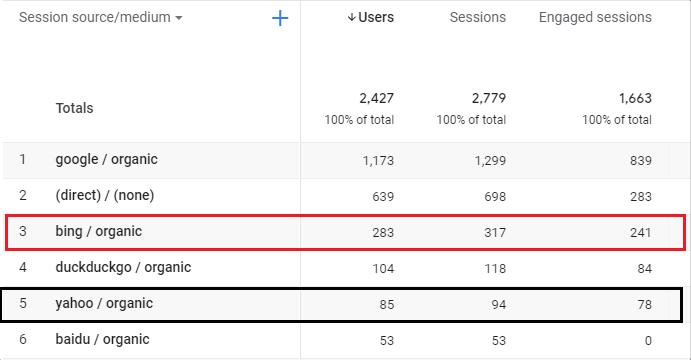The height and width of the screenshot is (360, 691).
Task: Click total users value 2,427
Action: [x=376, y=98]
